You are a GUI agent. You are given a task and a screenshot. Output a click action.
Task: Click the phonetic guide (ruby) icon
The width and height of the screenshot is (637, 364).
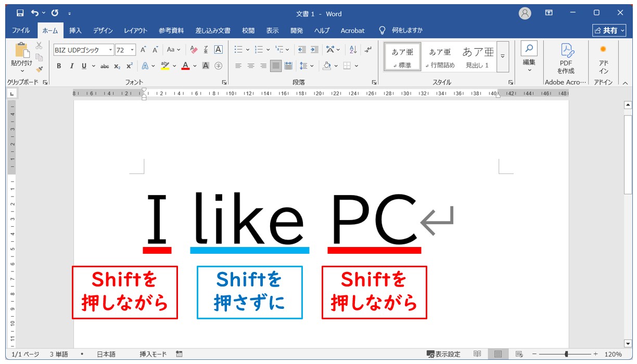click(206, 50)
